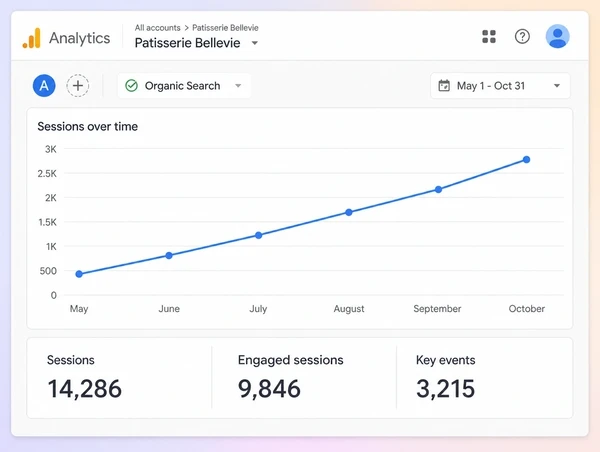The height and width of the screenshot is (452, 600).
Task: Click the 'August' x-axis label
Action: pyautogui.click(x=349, y=309)
